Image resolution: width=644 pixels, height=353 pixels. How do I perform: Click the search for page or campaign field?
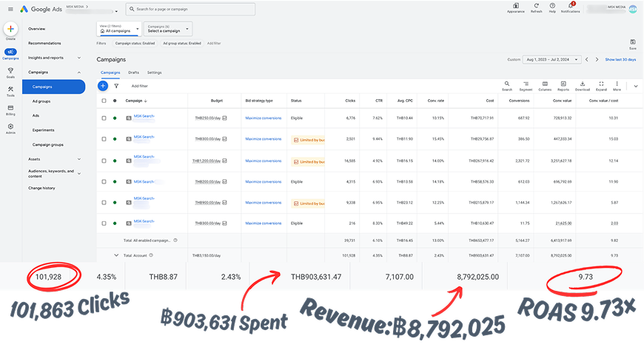191,10
